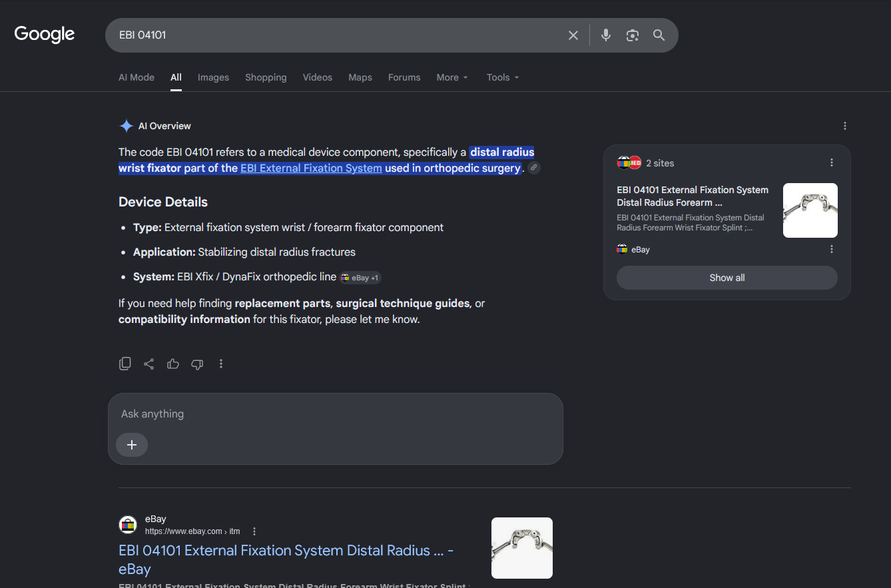Search by image with Google Lens
This screenshot has height=588, width=891.
coord(632,35)
